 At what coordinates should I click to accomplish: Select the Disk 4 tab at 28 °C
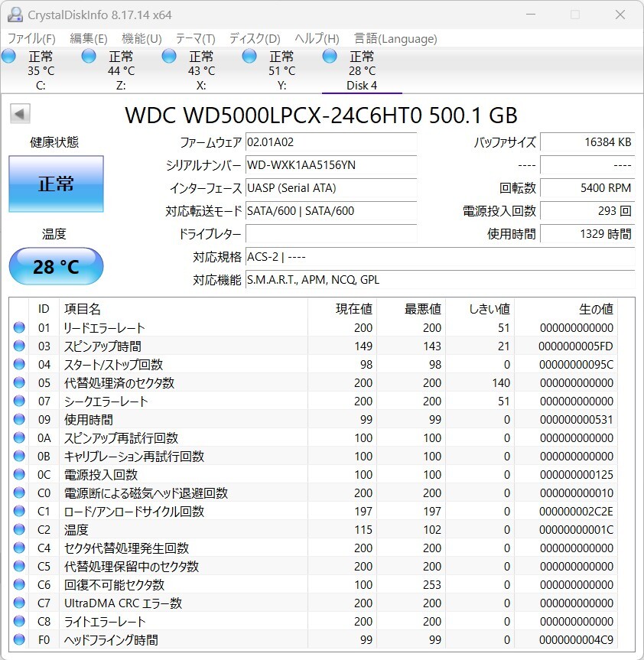coord(362,70)
